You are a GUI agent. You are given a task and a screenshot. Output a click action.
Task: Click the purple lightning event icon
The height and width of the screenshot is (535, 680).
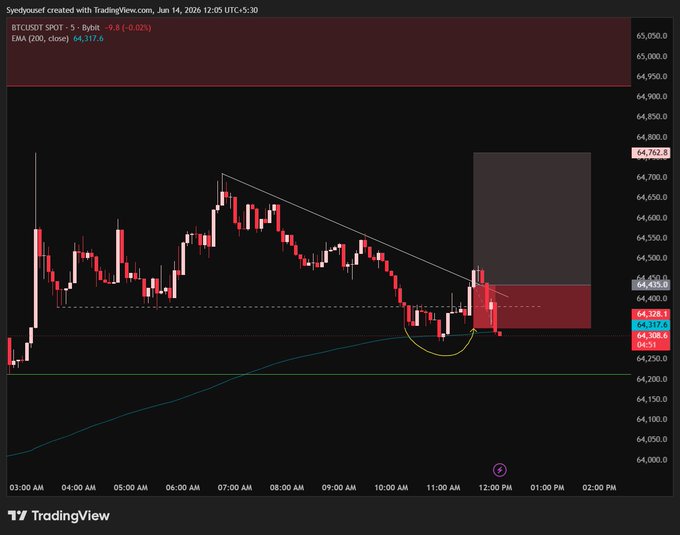point(500,470)
